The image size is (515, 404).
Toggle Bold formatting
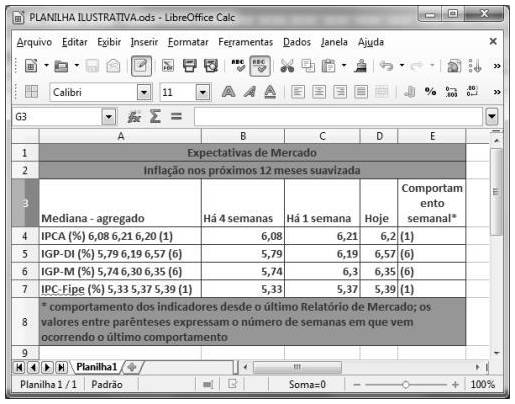click(x=228, y=92)
